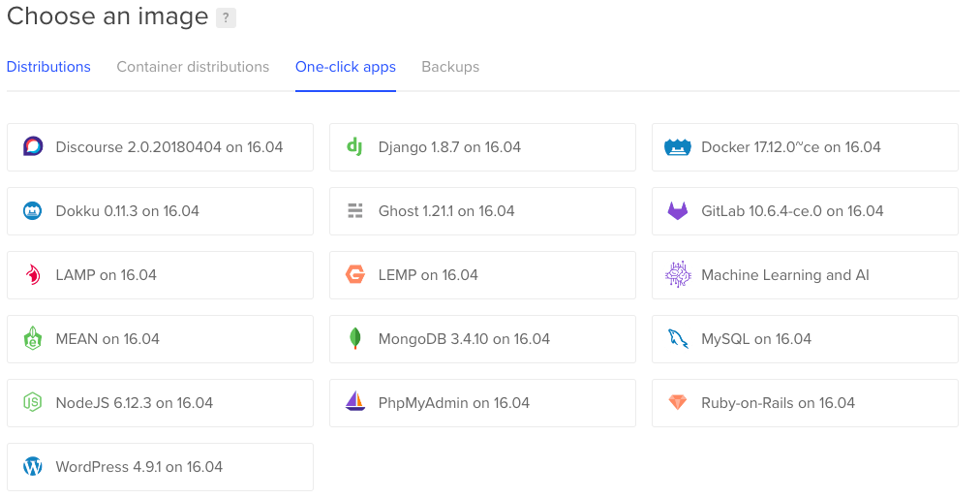
Task: Select LEMP on 16.04 option
Action: click(x=482, y=275)
